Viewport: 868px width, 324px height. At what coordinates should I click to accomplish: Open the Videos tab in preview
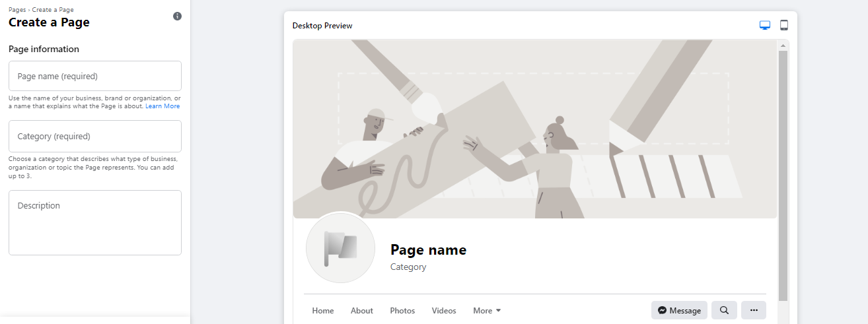pyautogui.click(x=444, y=311)
